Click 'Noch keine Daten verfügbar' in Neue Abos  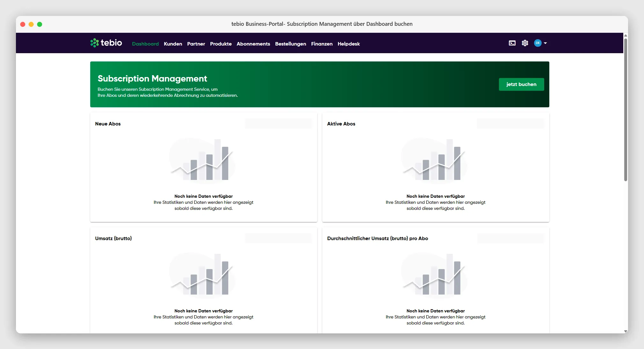(x=203, y=196)
